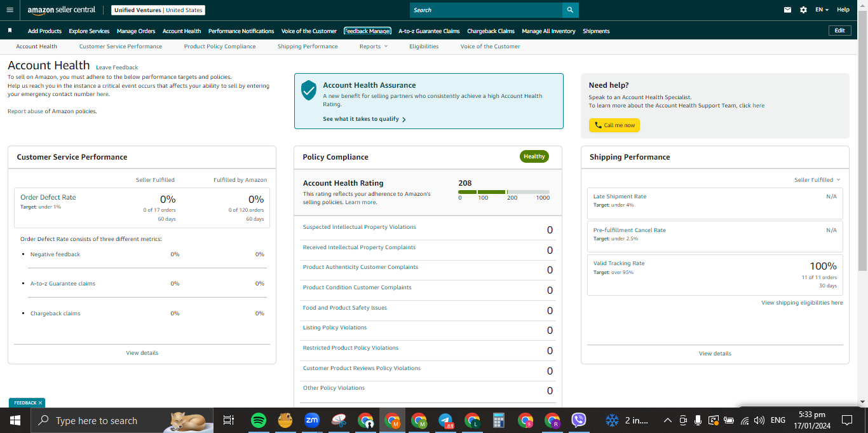This screenshot has width=868, height=433.
Task: Click the Wi-Fi network tray icon
Action: (744, 420)
